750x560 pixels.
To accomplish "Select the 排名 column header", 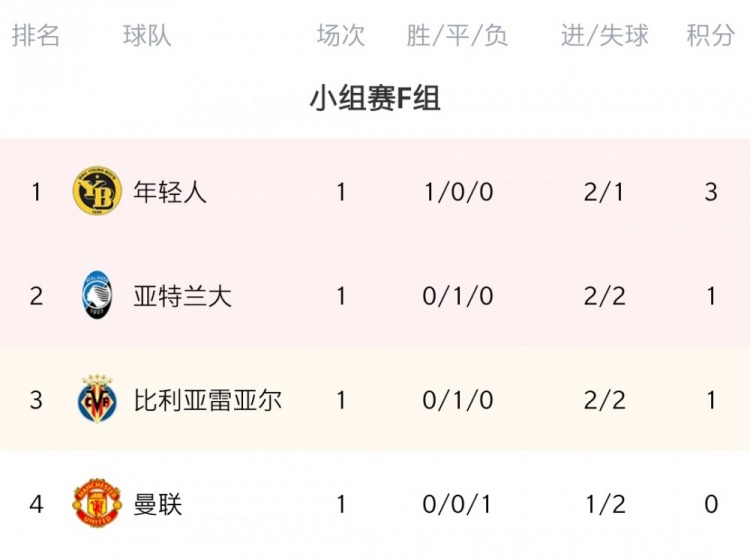I will pyautogui.click(x=36, y=35).
